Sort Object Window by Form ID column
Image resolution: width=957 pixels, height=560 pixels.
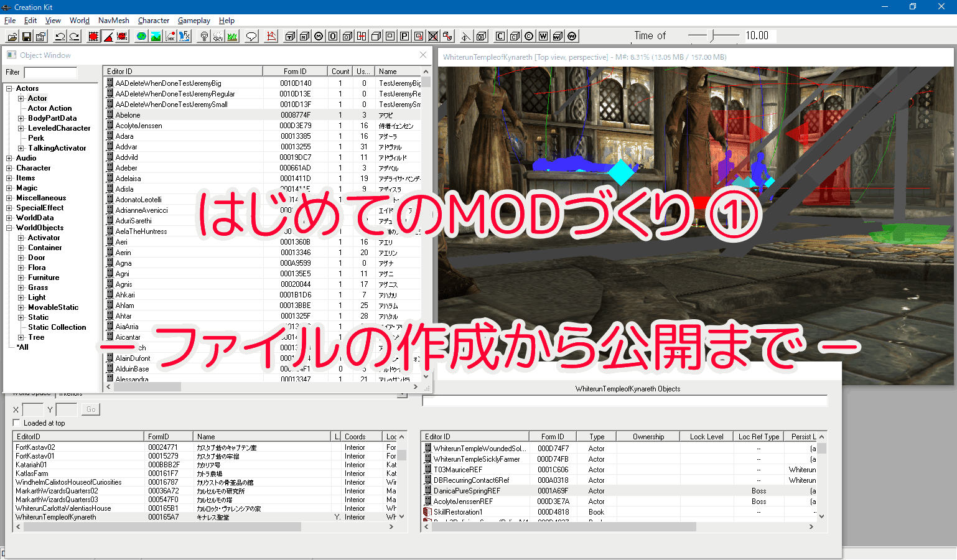pos(295,72)
